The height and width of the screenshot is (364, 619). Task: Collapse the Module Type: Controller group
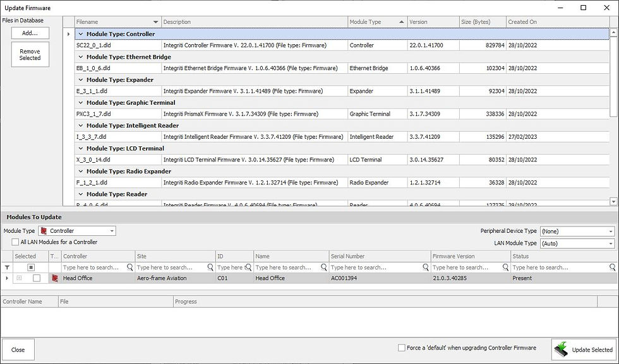point(81,34)
